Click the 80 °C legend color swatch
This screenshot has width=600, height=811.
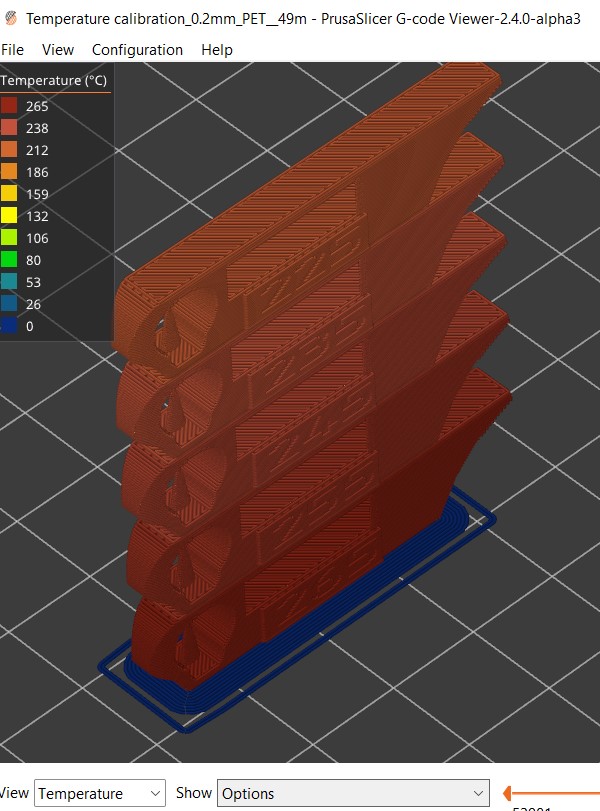(9, 260)
